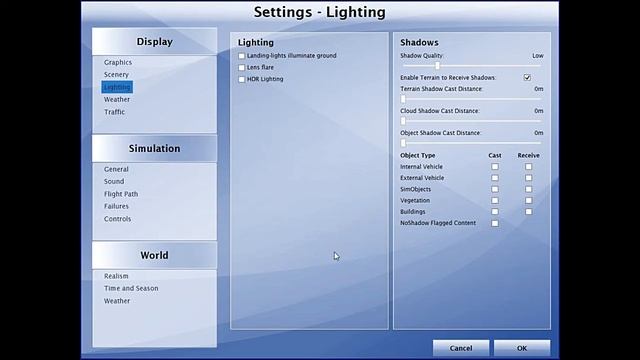Click the 'Lighting' panel heading
Image resolution: width=640 pixels, height=360 pixels.
coord(256,42)
